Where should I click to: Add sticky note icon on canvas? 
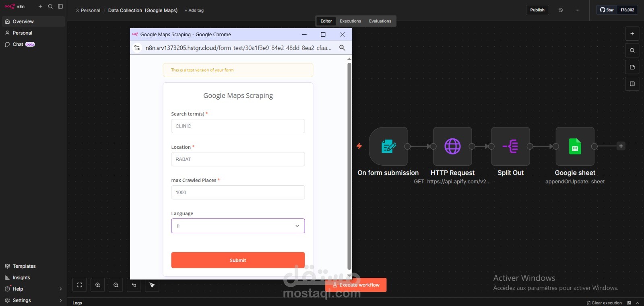[x=632, y=67]
